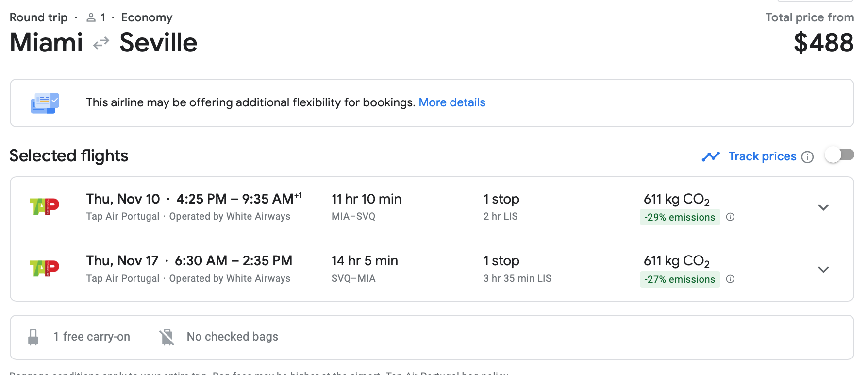
Task: Expand the Thu, Nov 10 flight details
Action: coord(823,207)
